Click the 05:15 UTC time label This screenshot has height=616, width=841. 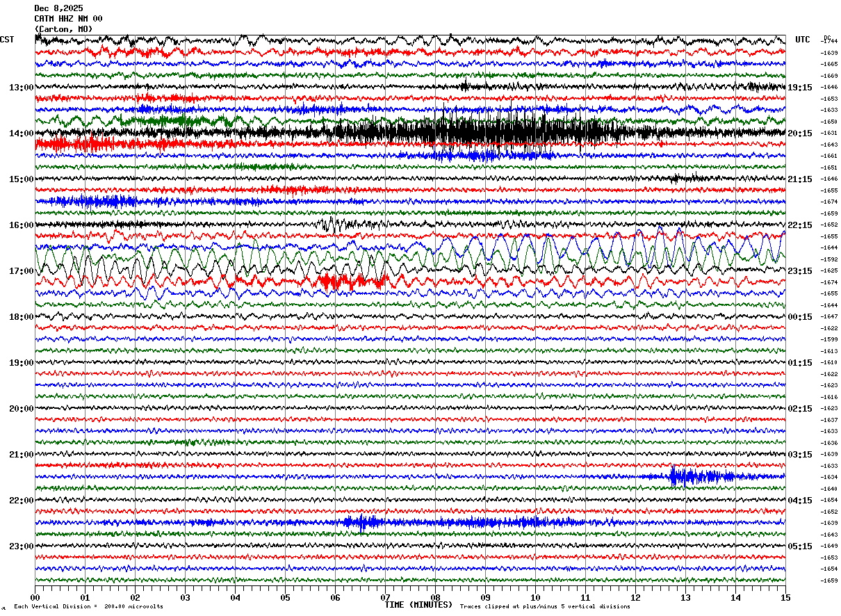point(799,546)
